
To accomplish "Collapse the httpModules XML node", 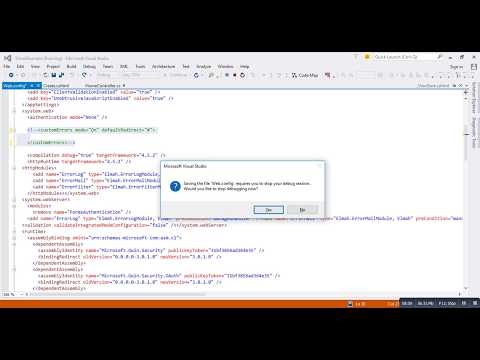I will (14, 168).
